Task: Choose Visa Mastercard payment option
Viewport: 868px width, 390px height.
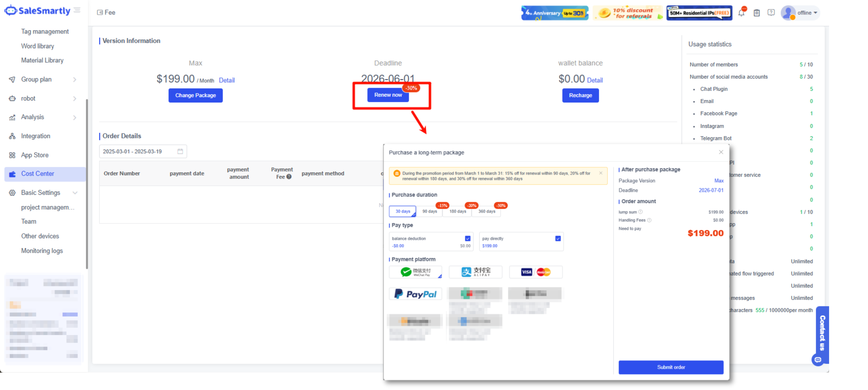Action: (535, 272)
